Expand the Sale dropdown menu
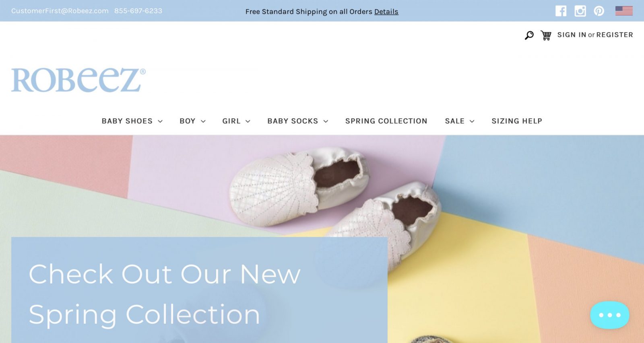The image size is (644, 343). [x=460, y=121]
